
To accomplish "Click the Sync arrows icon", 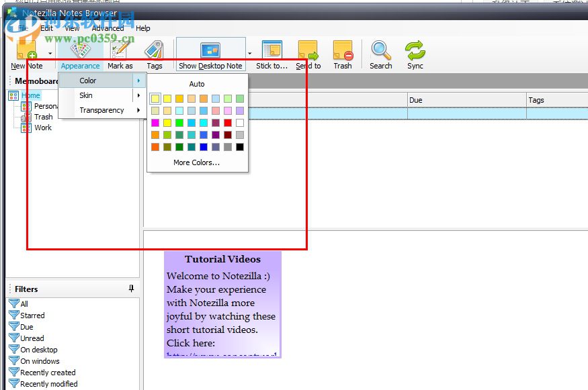I will tap(415, 50).
